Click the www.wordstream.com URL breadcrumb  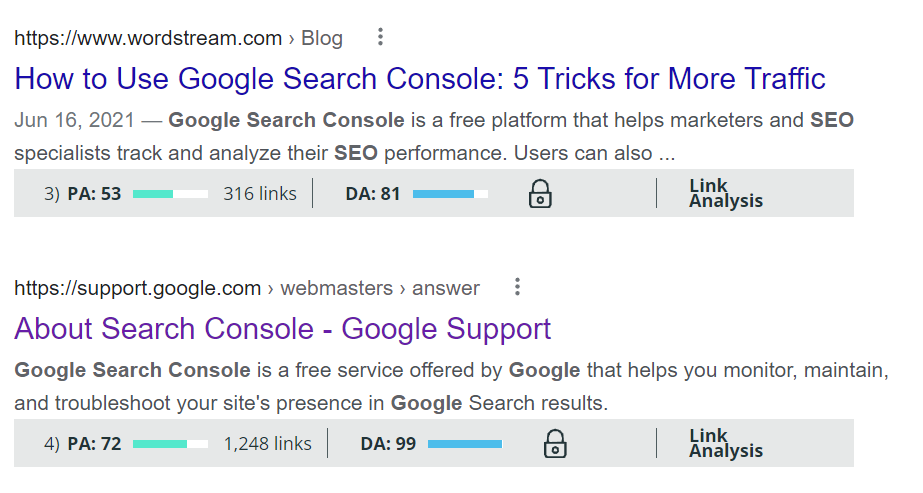click(148, 39)
